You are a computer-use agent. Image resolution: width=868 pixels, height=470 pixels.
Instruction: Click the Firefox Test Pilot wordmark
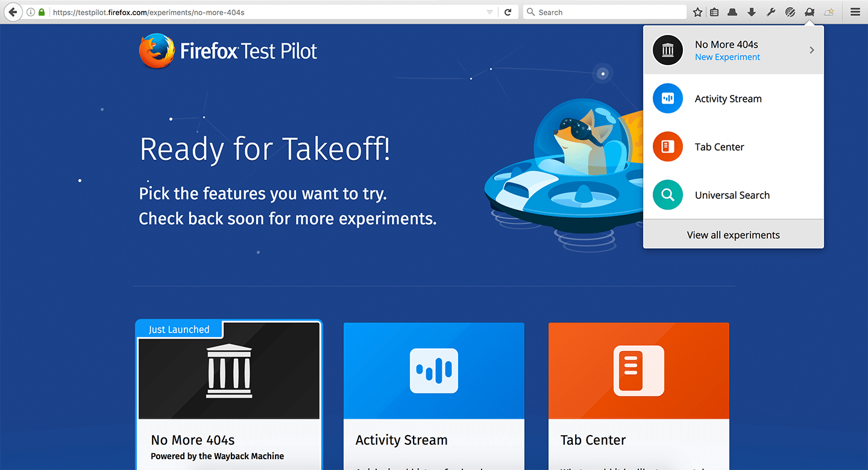(x=249, y=51)
